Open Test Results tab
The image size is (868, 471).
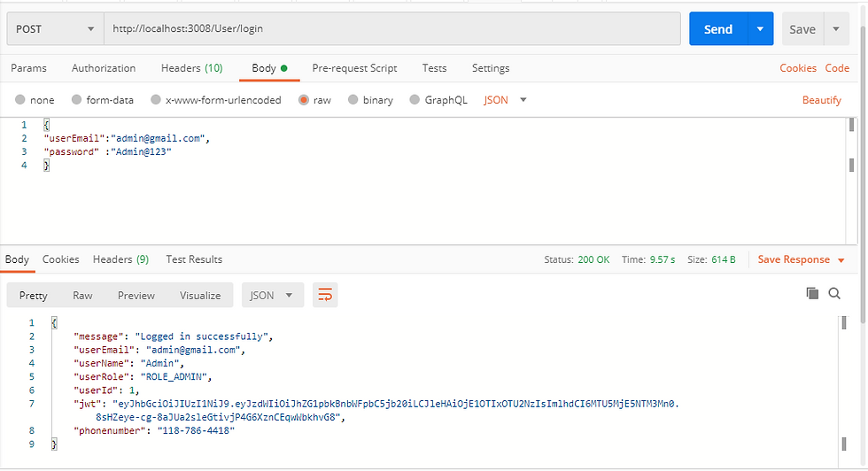(x=194, y=259)
